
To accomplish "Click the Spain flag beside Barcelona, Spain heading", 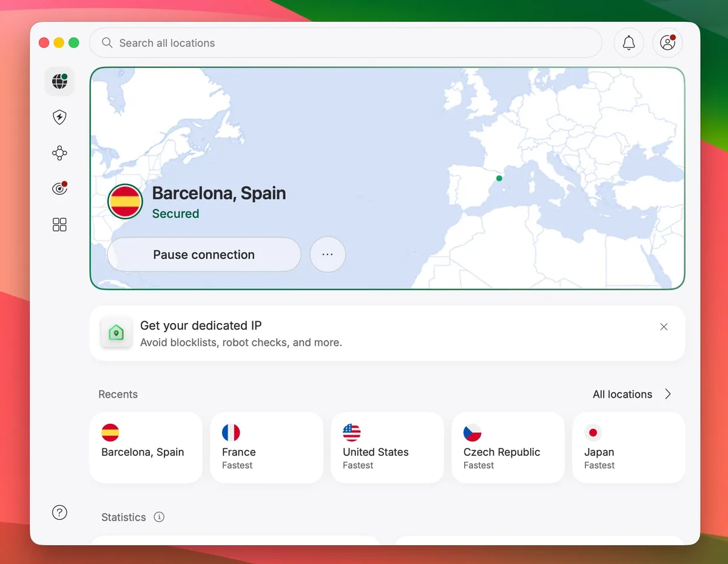I will [125, 202].
